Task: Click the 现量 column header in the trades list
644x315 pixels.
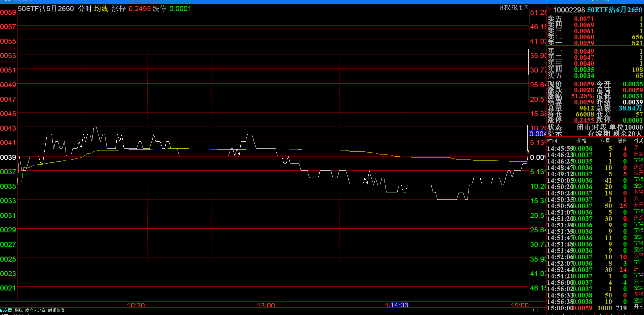Action: click(x=605, y=141)
